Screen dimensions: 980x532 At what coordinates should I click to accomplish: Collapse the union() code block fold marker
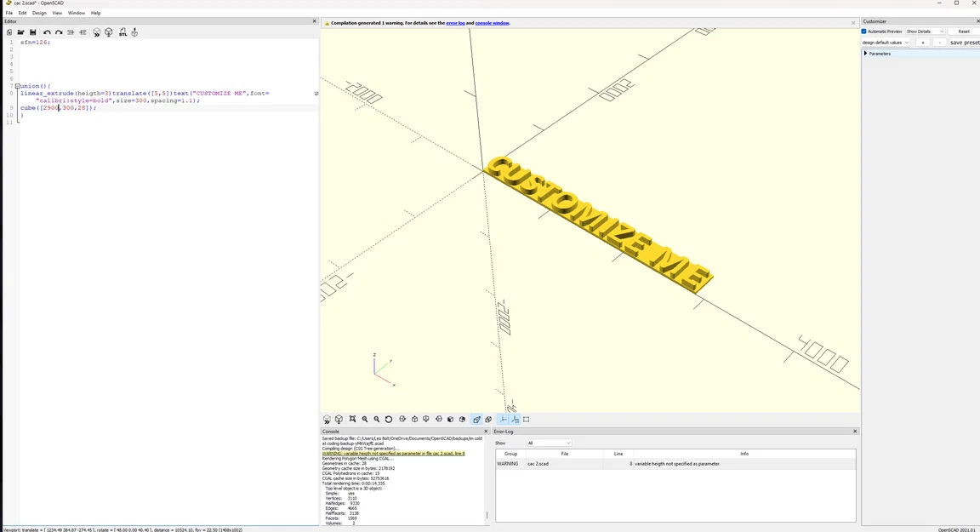coord(18,86)
